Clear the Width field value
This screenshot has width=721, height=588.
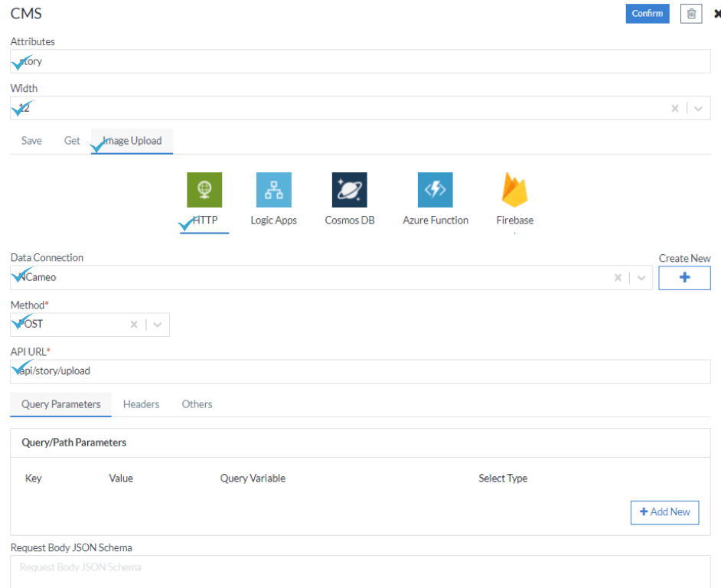tap(675, 109)
